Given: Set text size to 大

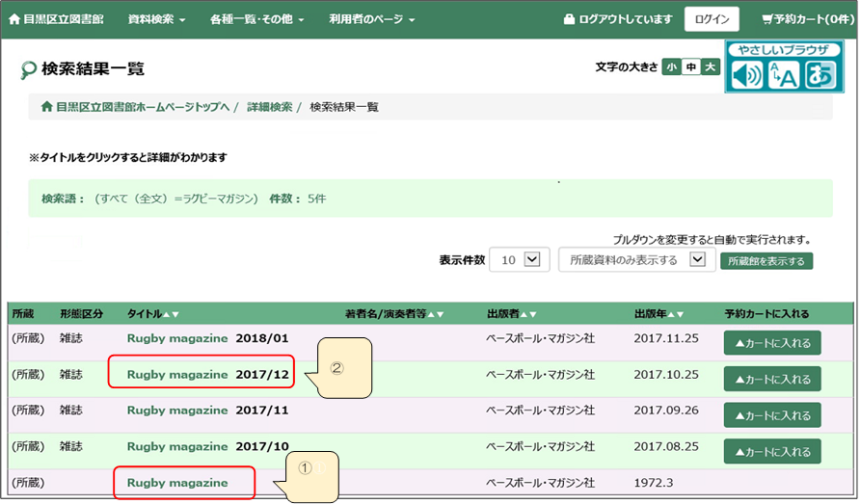Looking at the screenshot, I should [x=710, y=66].
